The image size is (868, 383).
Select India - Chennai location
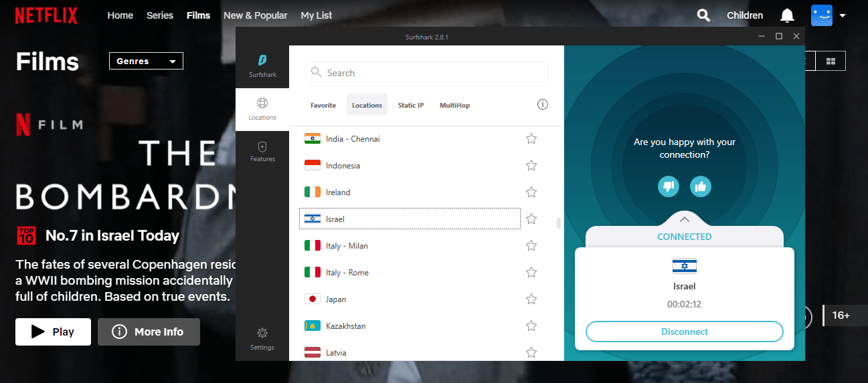click(410, 138)
